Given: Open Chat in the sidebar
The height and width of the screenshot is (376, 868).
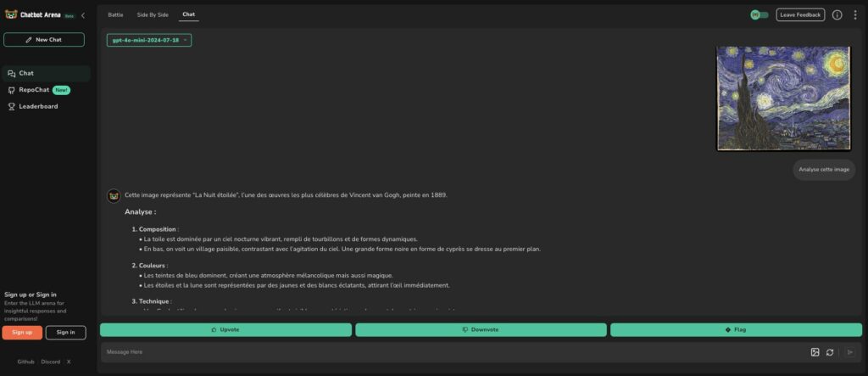Looking at the screenshot, I should (x=26, y=74).
